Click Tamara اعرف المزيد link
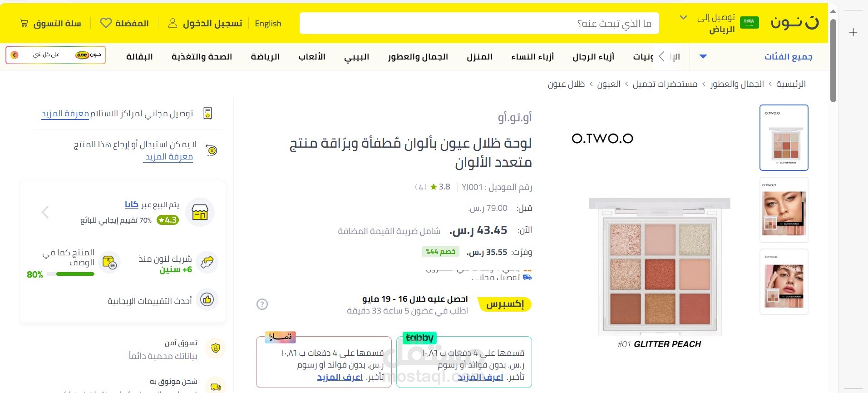The image size is (868, 393). tap(340, 377)
